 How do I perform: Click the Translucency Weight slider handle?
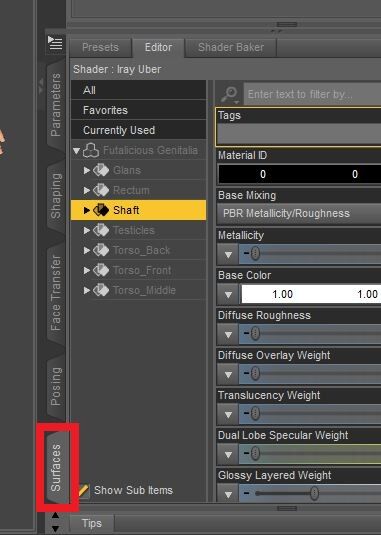(x=255, y=414)
